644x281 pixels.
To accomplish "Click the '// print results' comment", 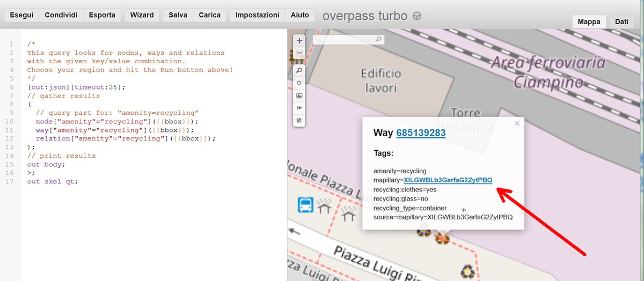I will click(61, 156).
